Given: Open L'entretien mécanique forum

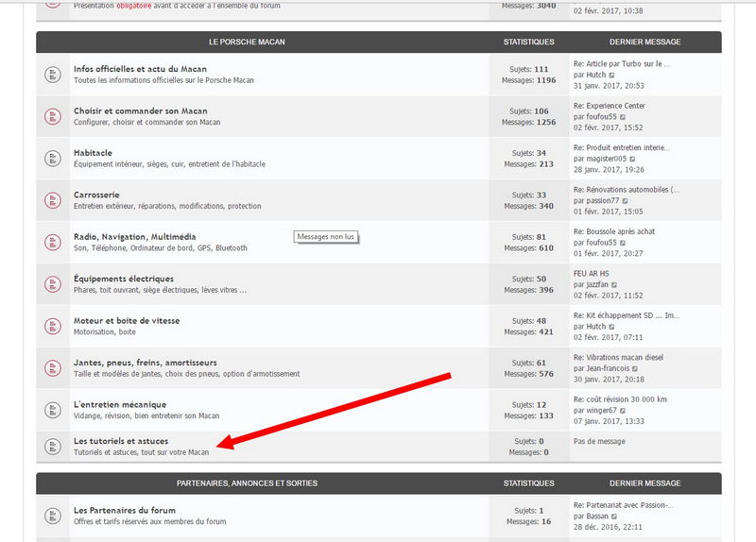Looking at the screenshot, I should tap(120, 404).
